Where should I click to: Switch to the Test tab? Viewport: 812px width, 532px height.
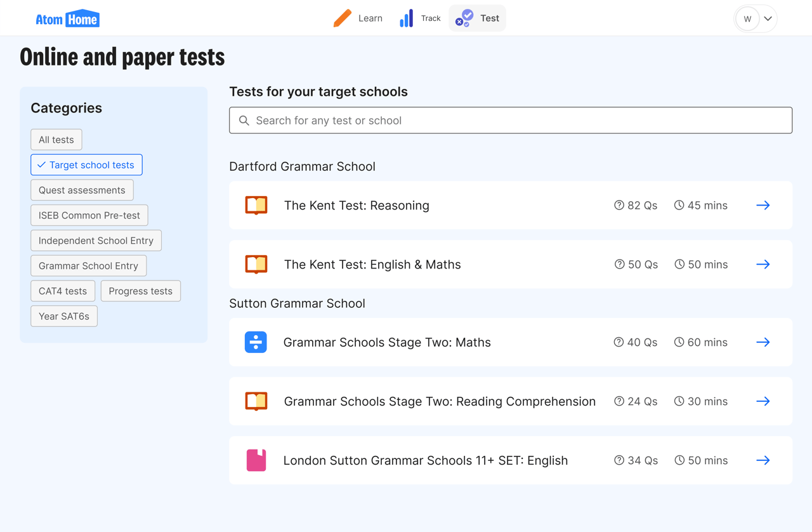478,18
